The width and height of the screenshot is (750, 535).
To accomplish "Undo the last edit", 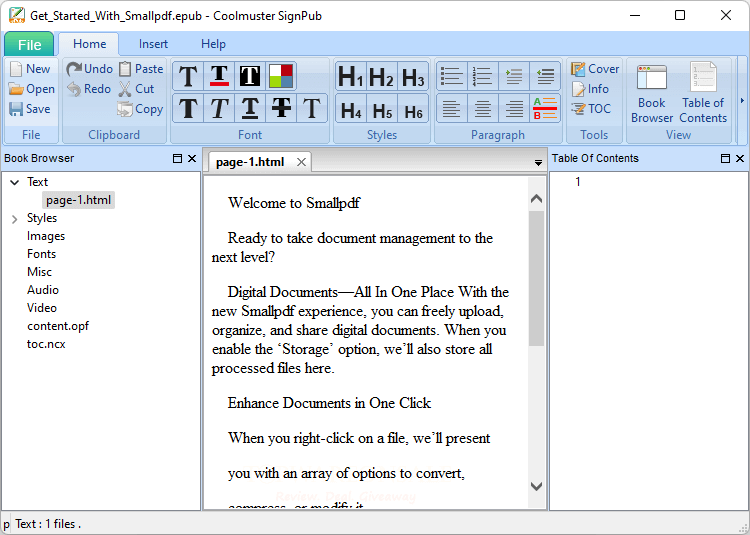I will click(x=89, y=69).
